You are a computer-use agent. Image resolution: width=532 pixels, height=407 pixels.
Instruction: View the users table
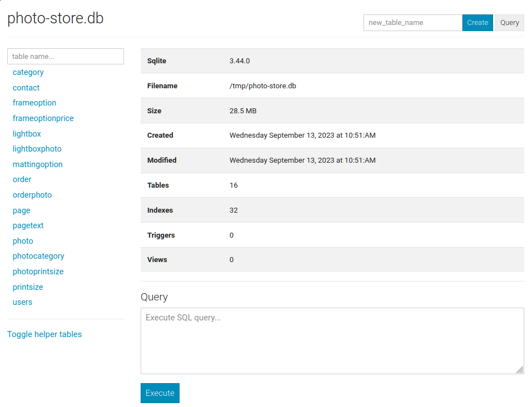[23, 302]
